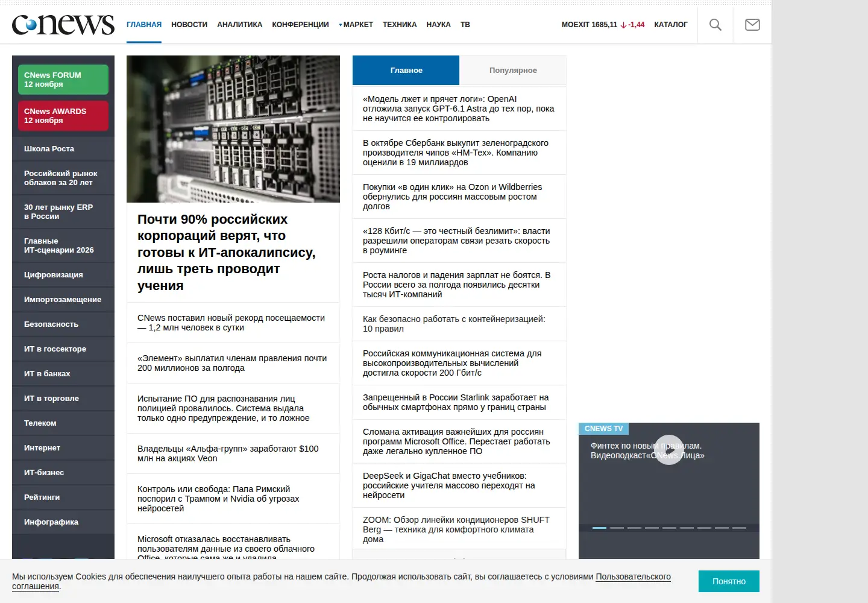Open ИТ в банках section
Viewport: 868px width, 603px height.
63,374
